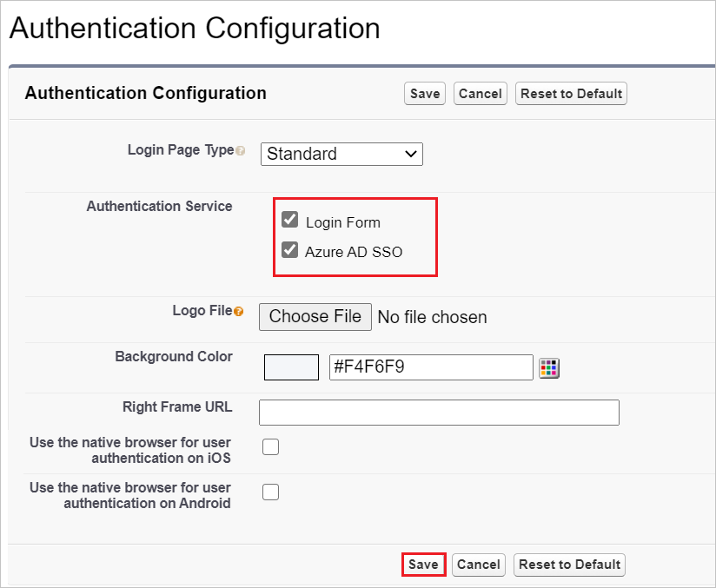Open the Login Page Type dropdown

[x=341, y=154]
